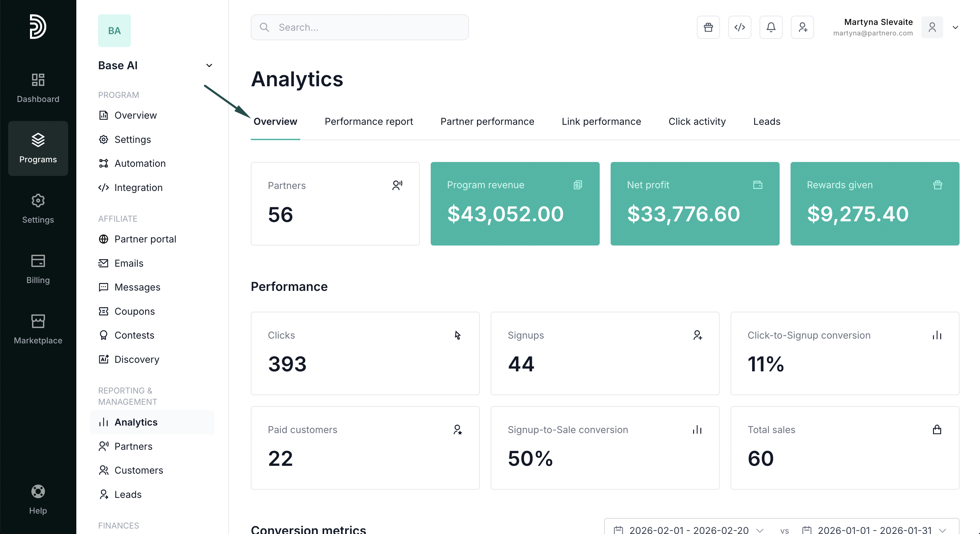Click the Program revenue card

pyautogui.click(x=515, y=204)
